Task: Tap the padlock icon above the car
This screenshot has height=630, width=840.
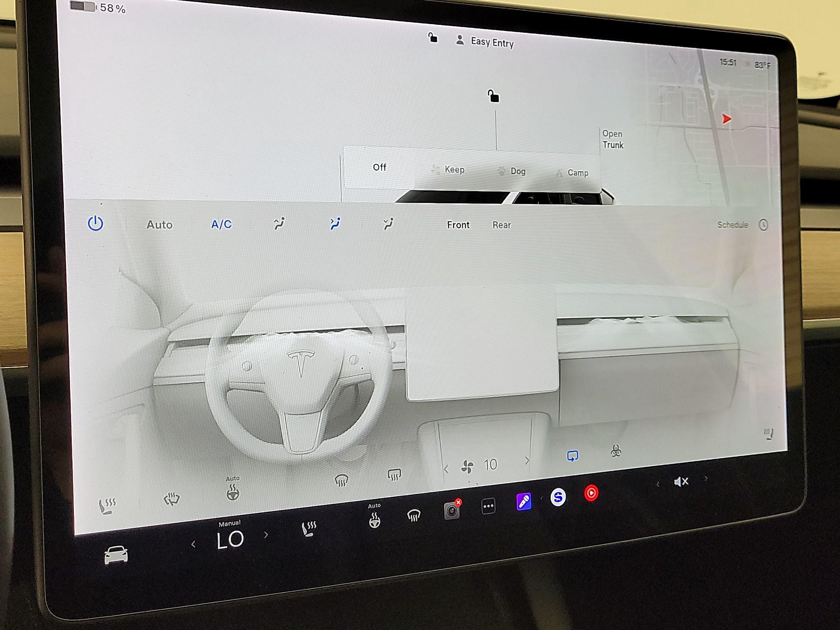Action: tap(493, 96)
